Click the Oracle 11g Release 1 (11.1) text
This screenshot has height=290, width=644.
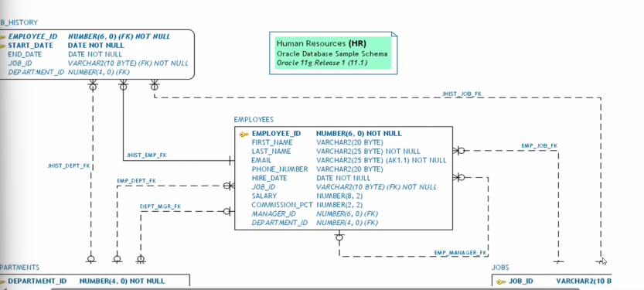coord(322,63)
